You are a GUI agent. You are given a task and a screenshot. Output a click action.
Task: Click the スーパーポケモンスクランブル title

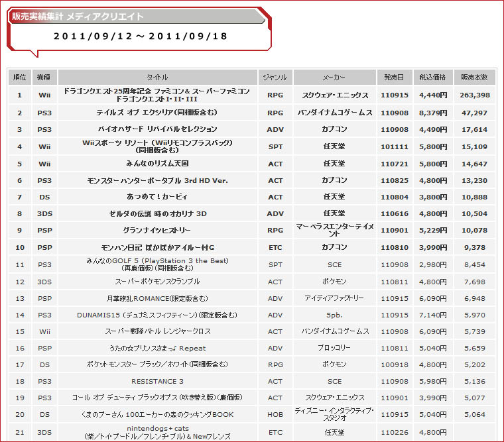point(157,282)
